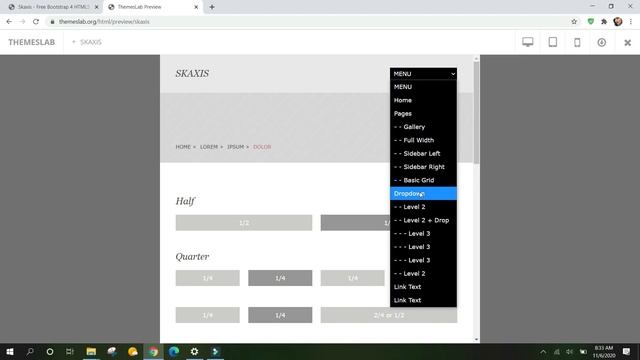
Task: Switch to Chrome on taskbar
Action: [x=153, y=351]
